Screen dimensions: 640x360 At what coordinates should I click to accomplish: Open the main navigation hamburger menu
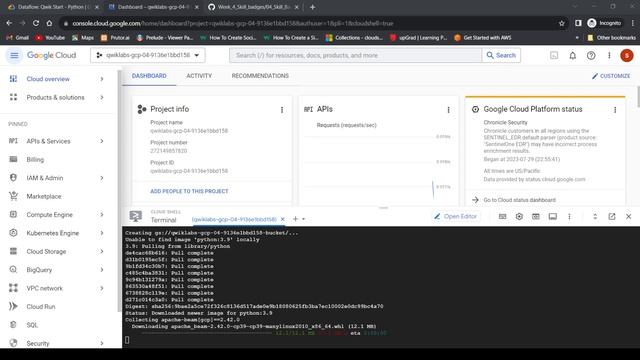click(14, 55)
